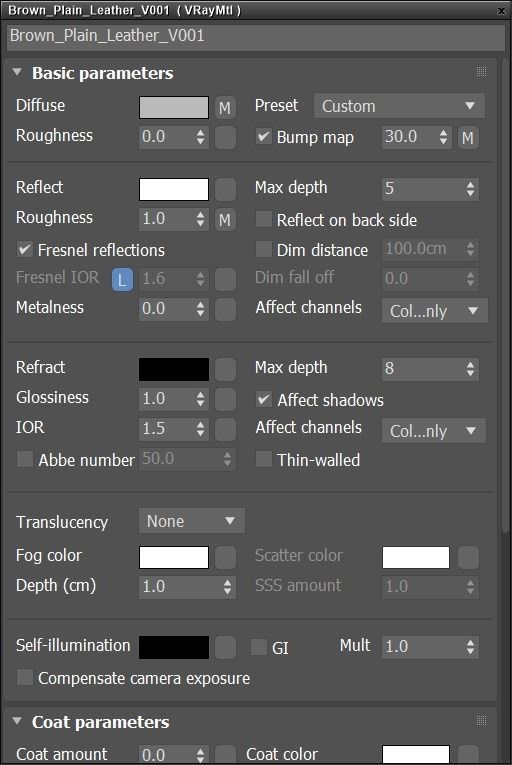Click the Diffuse color swatch

174,107
